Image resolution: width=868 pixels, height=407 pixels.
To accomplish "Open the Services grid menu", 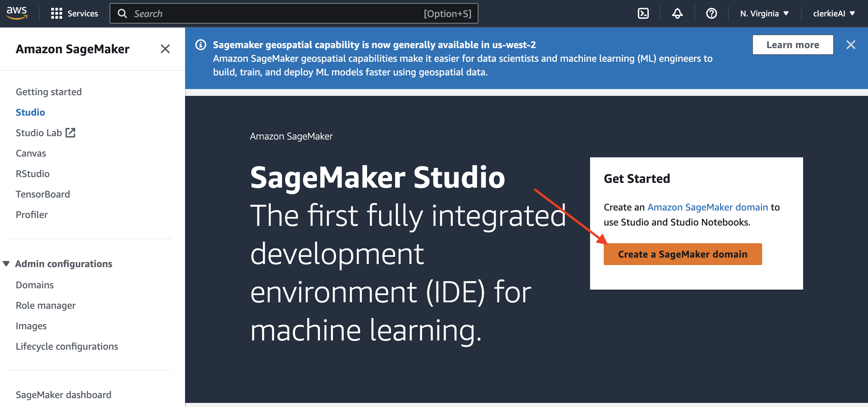I will point(74,14).
